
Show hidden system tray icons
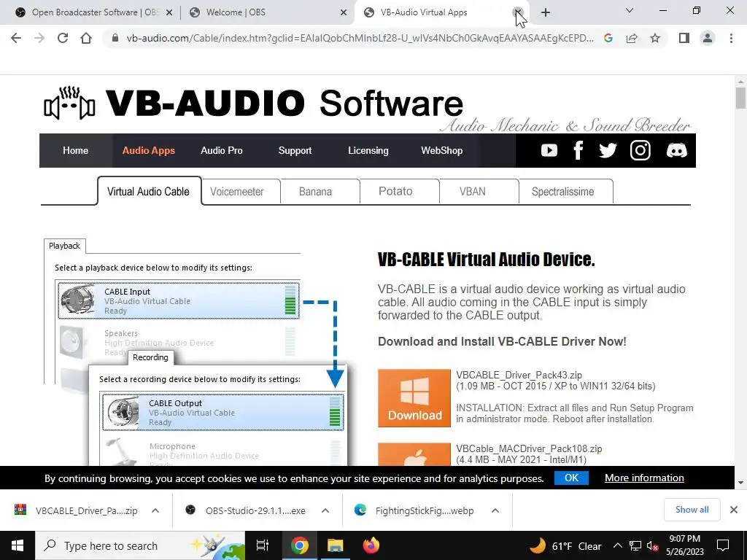[x=617, y=545]
